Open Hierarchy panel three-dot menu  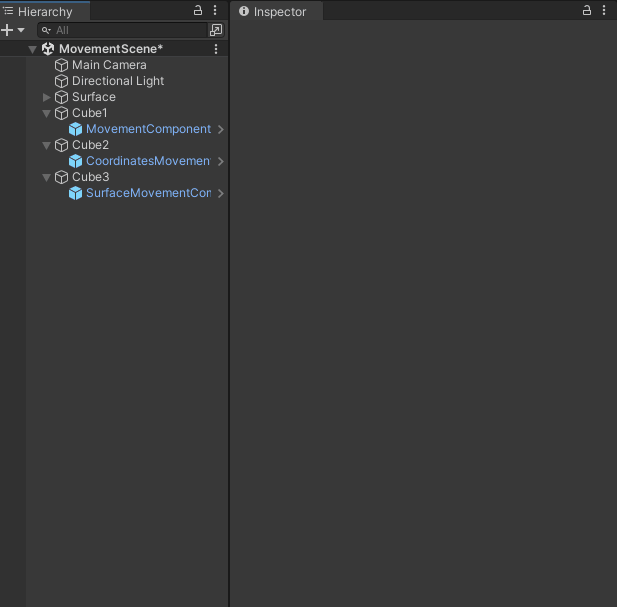coord(215,11)
